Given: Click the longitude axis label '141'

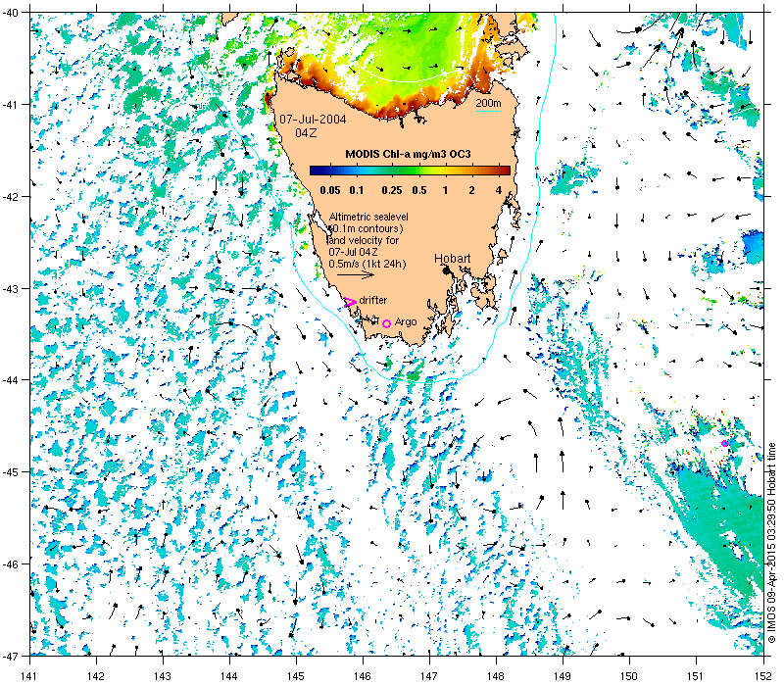Looking at the screenshot, I should (30, 676).
